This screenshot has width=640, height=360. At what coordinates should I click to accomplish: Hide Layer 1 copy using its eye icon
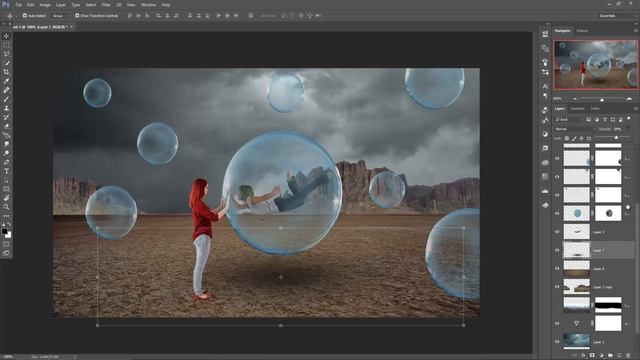point(557,287)
